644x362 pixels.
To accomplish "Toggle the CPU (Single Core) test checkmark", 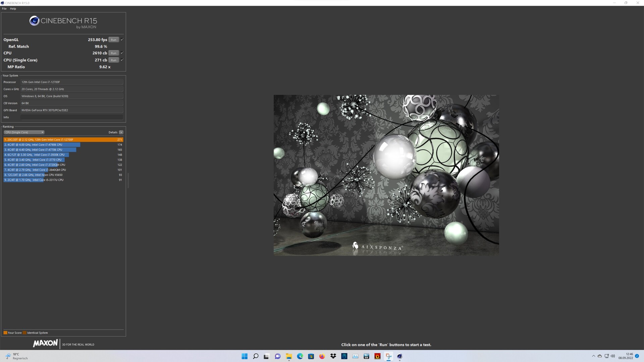I will 122,60.
